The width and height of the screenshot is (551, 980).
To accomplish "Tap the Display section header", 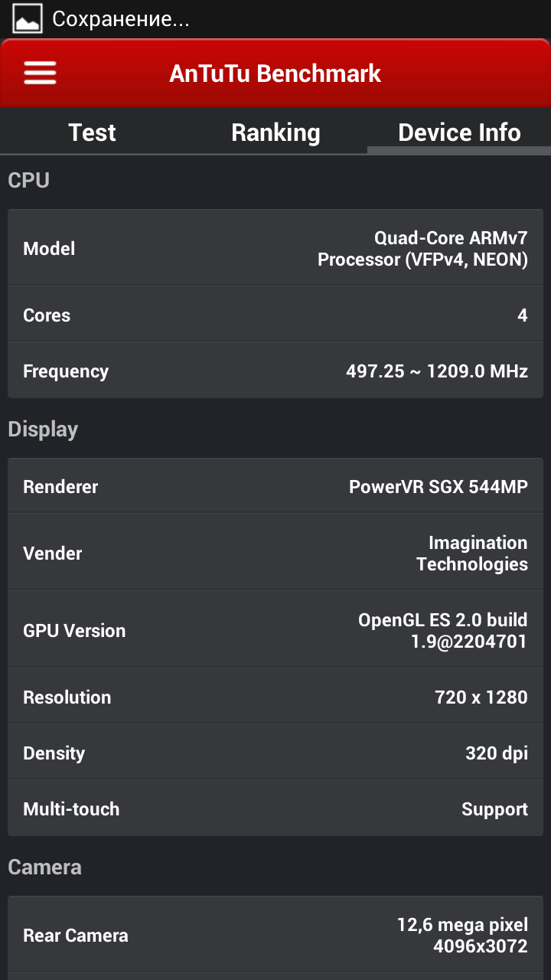I will tap(43, 430).
